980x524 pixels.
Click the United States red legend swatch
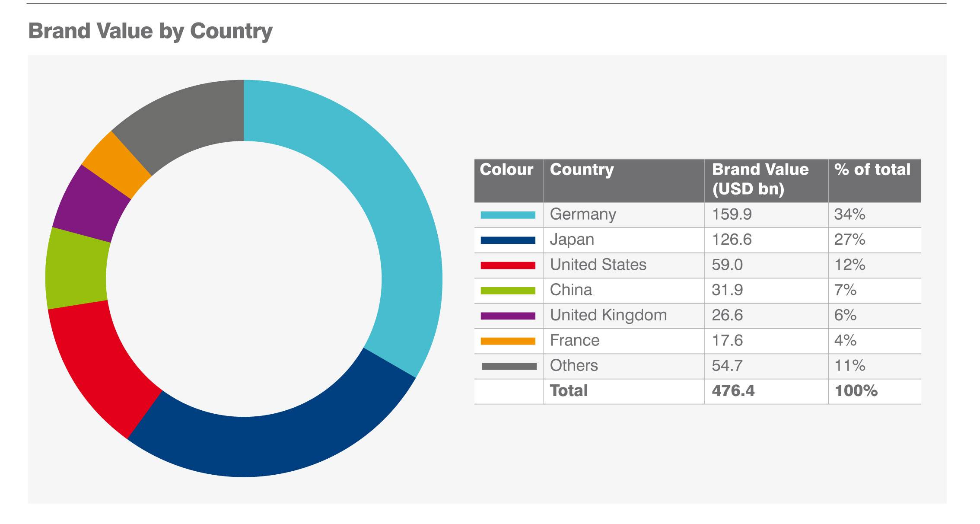click(508, 265)
